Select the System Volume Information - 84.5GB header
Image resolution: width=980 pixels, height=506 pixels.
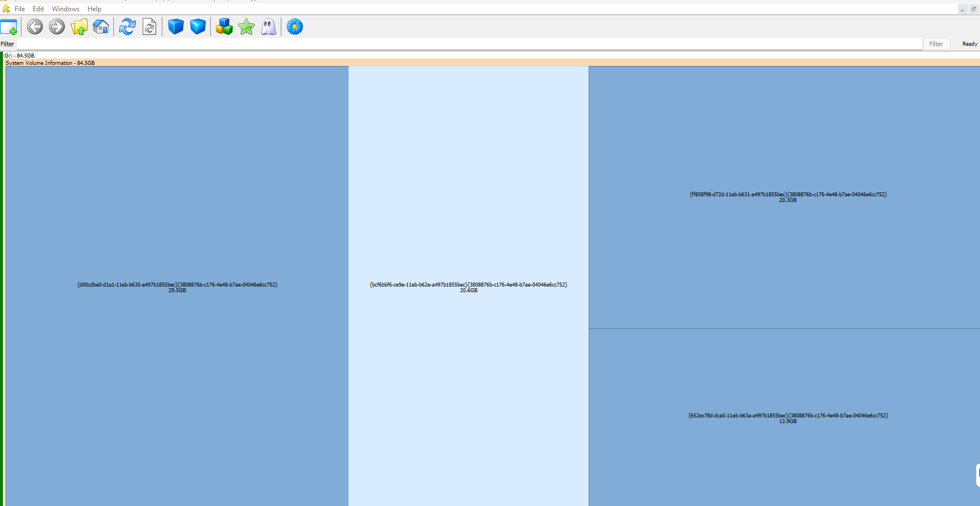coord(492,63)
